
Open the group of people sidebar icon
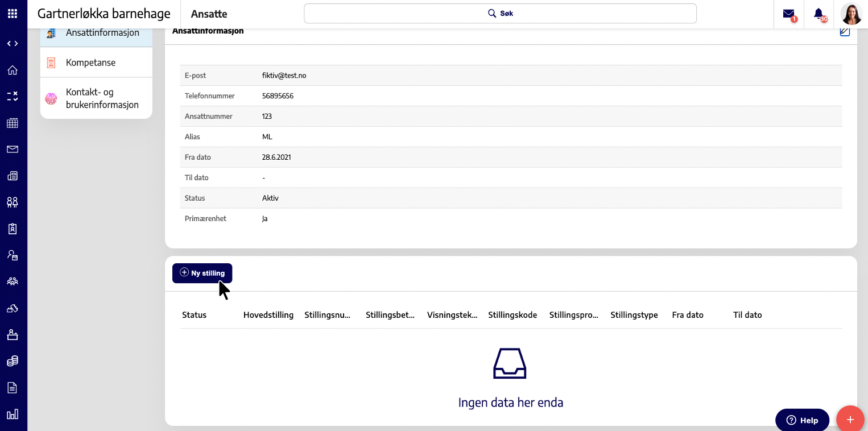click(13, 281)
